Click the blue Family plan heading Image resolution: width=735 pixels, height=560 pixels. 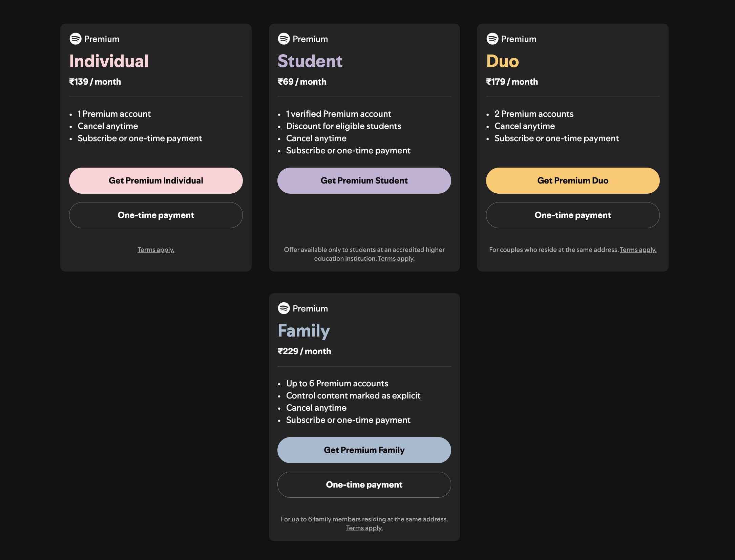tap(303, 331)
